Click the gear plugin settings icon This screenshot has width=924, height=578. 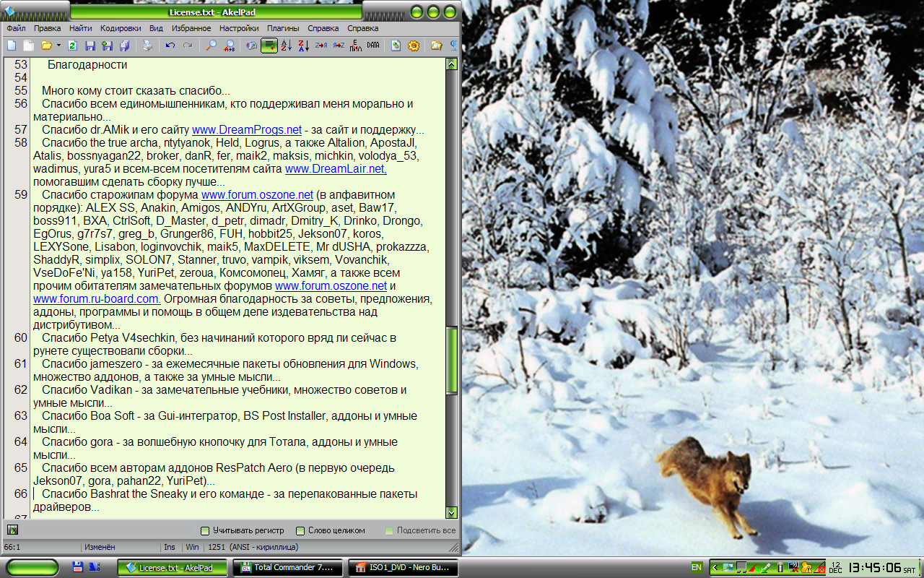click(x=414, y=46)
